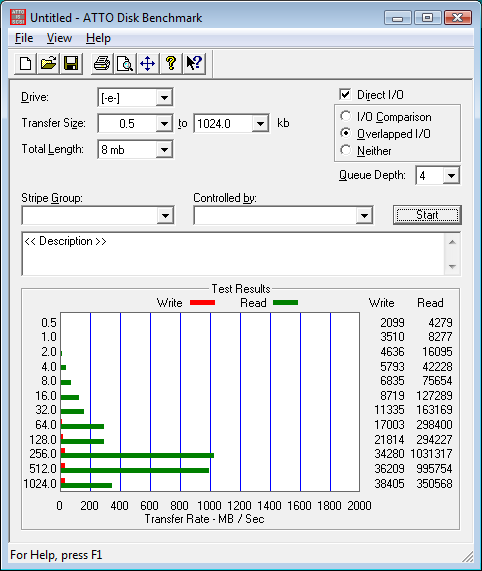This screenshot has width=482, height=571.
Task: Print results with the printer icon
Action: click(102, 64)
